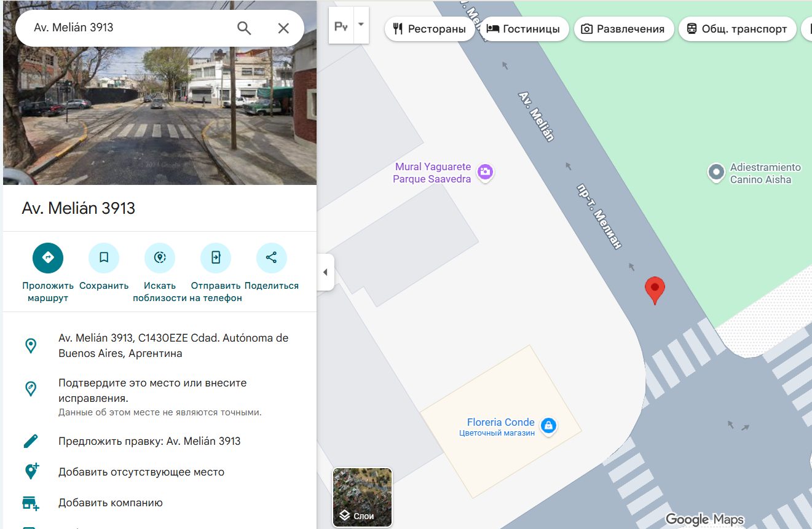Select the Общ. транспорт filter chip

tap(737, 29)
